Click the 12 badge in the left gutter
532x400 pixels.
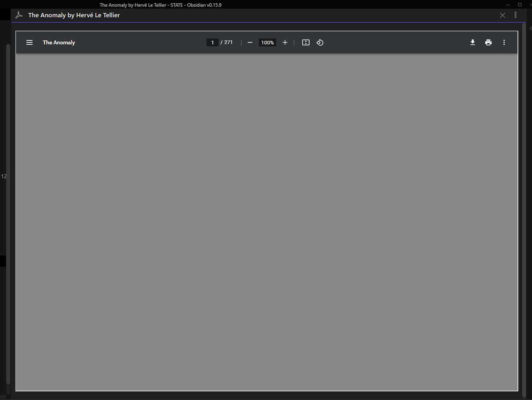(4, 176)
